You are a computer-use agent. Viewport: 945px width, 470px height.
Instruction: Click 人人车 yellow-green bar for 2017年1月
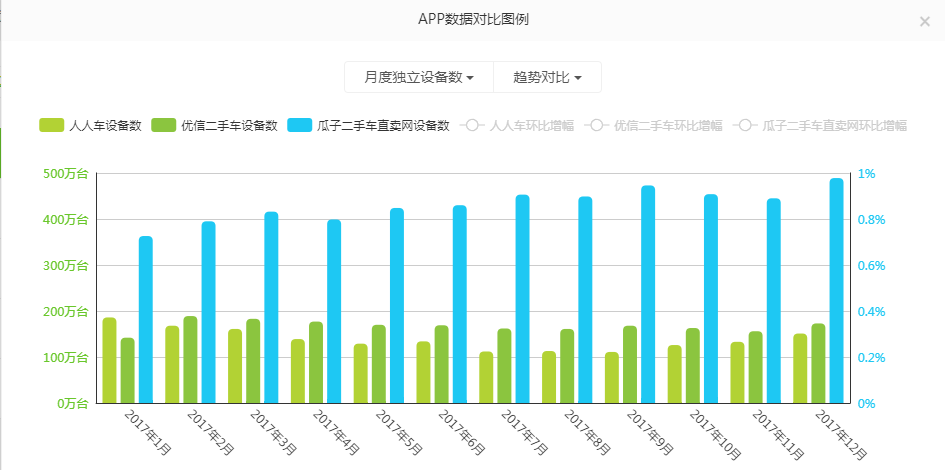(x=109, y=360)
